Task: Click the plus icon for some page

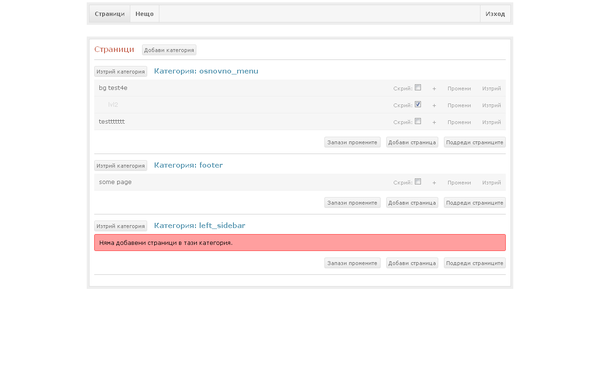Action: point(434,183)
